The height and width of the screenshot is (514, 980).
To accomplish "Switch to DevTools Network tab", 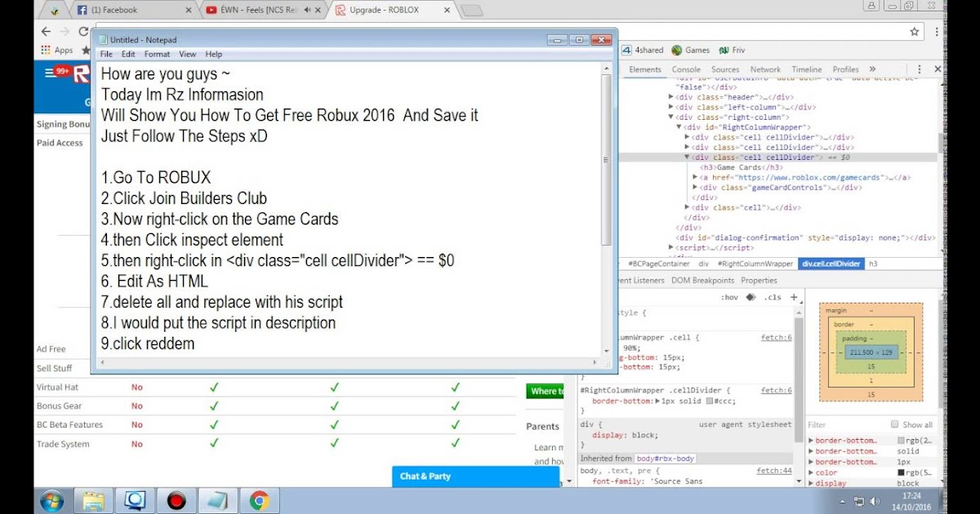I will coord(765,69).
